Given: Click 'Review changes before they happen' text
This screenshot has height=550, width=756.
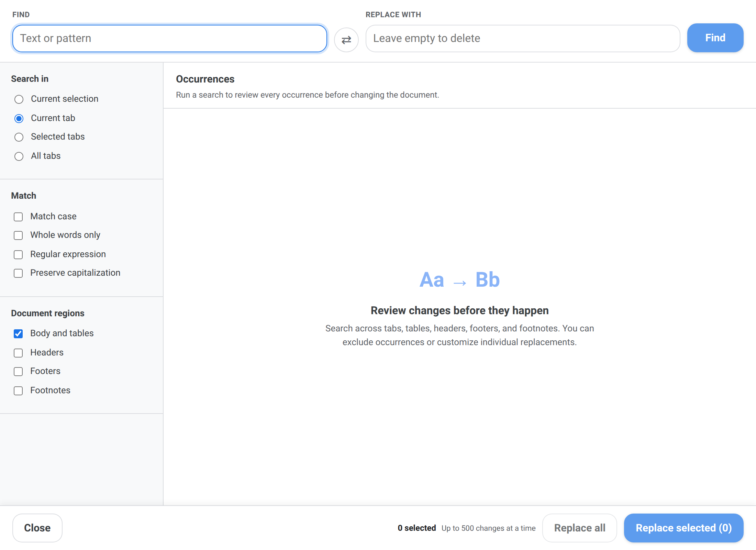Looking at the screenshot, I should tap(459, 310).
